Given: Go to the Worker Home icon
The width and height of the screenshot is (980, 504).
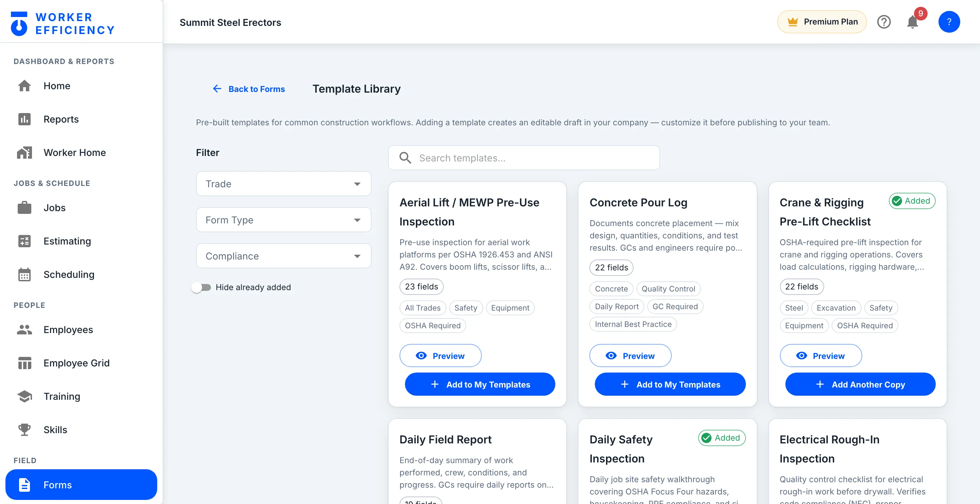Looking at the screenshot, I should coord(24,153).
